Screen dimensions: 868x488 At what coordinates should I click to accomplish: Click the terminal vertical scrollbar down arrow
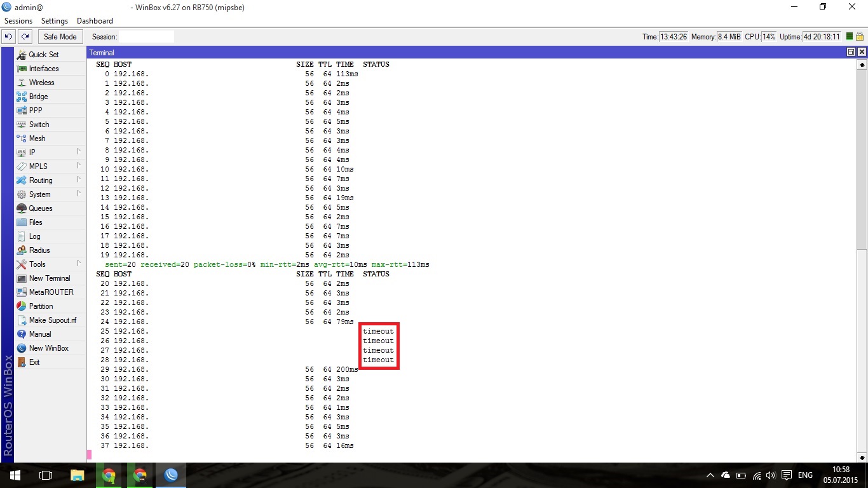click(x=862, y=457)
